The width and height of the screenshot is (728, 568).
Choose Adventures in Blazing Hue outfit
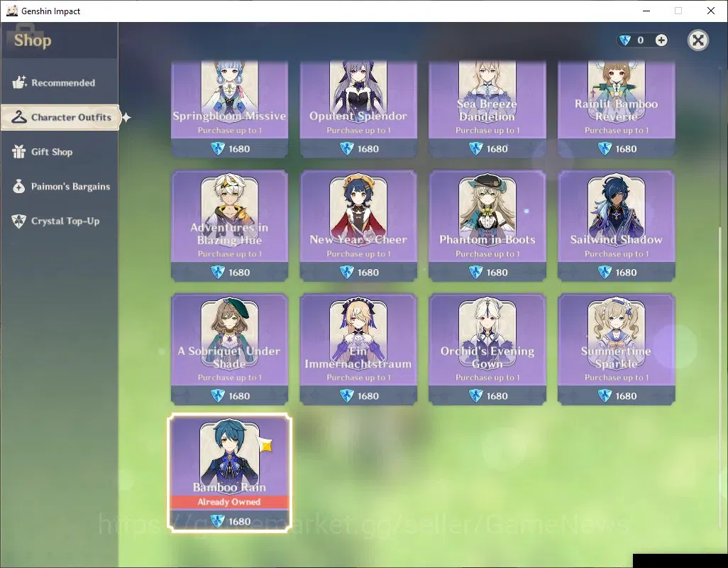229,226
